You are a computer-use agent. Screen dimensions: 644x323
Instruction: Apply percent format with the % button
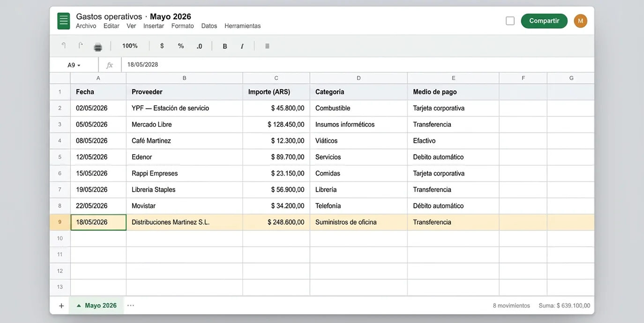pyautogui.click(x=181, y=46)
